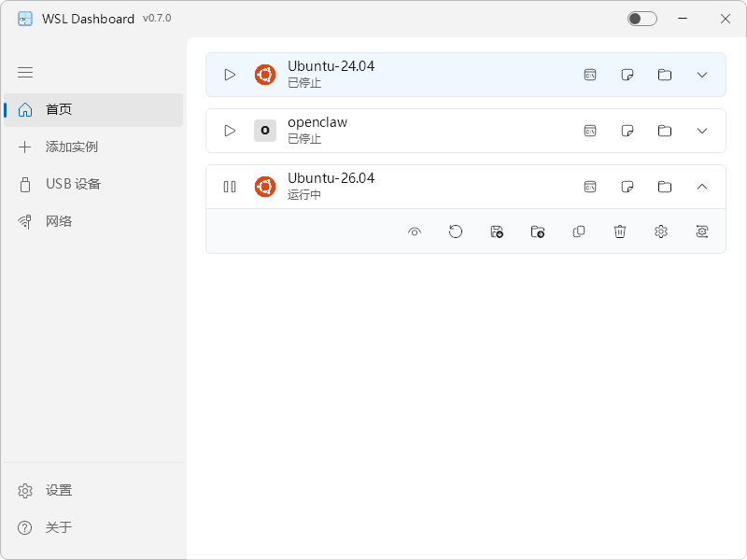Open terminal for openclaw instance
The width and height of the screenshot is (747, 560).
590,131
